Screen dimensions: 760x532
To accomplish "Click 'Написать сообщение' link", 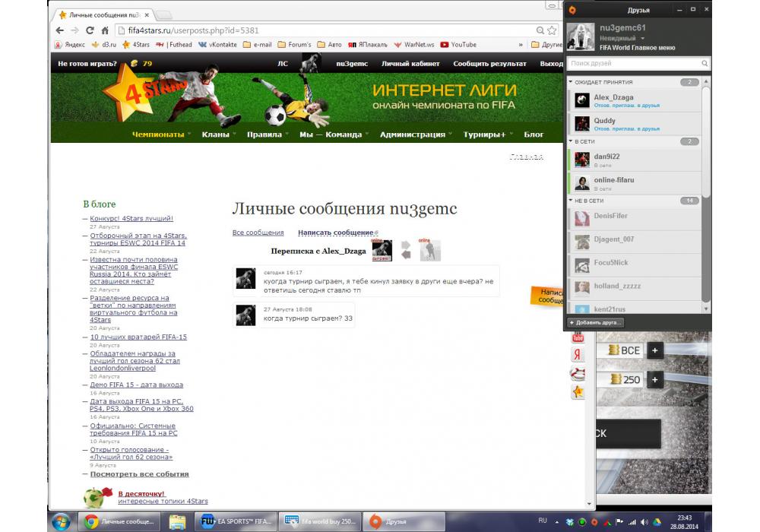I will click(335, 233).
